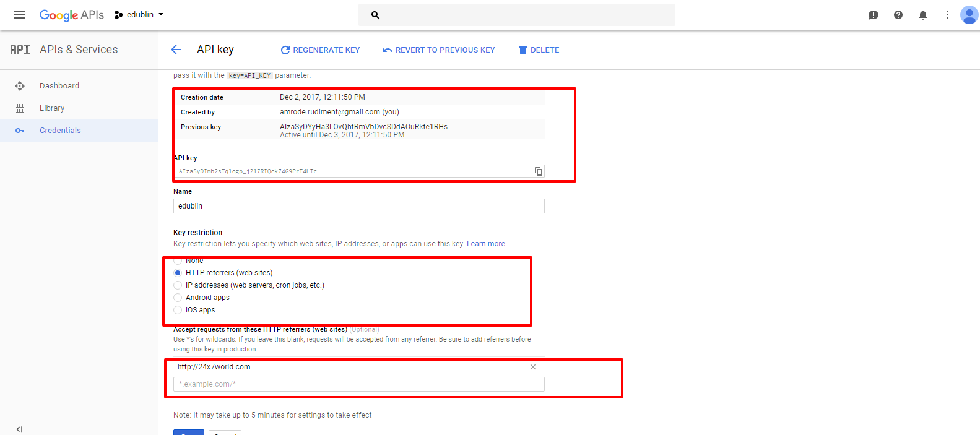Image resolution: width=980 pixels, height=435 pixels.
Task: Focus the top search bar field
Action: coord(517,15)
